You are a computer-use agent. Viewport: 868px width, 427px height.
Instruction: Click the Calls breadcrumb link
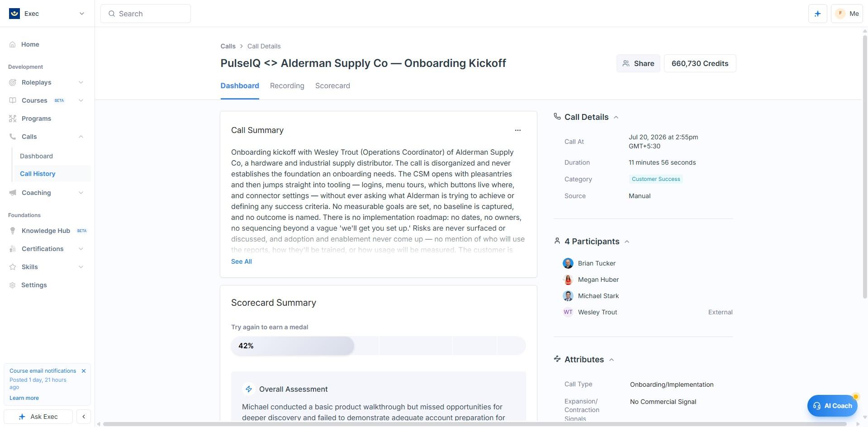tap(228, 46)
